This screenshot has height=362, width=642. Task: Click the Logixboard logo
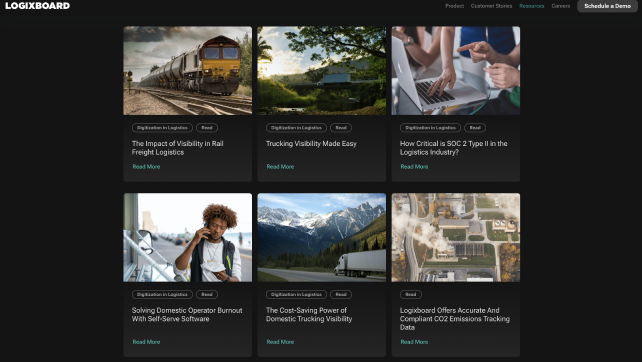[37, 6]
